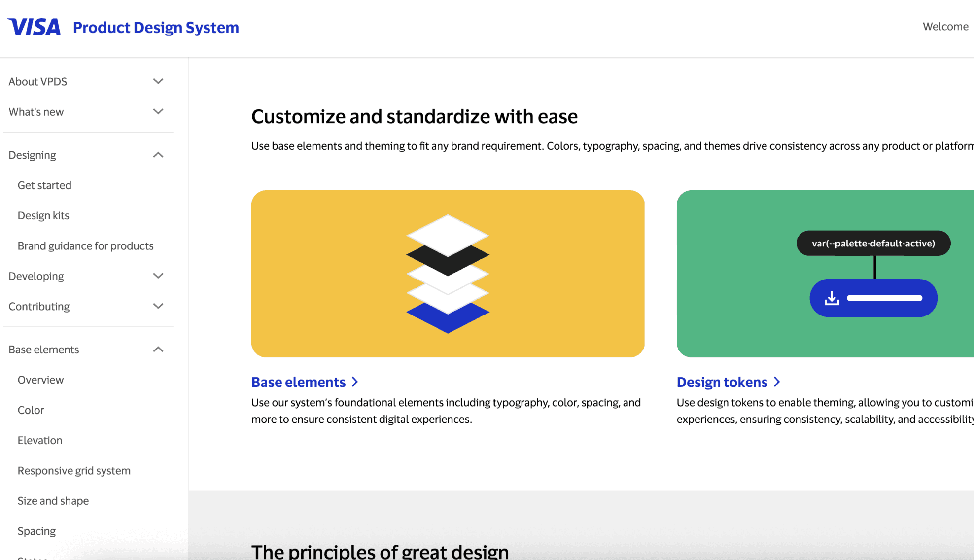Expand the About VPDS section
Image resolution: width=974 pixels, height=560 pixels.
tap(158, 81)
